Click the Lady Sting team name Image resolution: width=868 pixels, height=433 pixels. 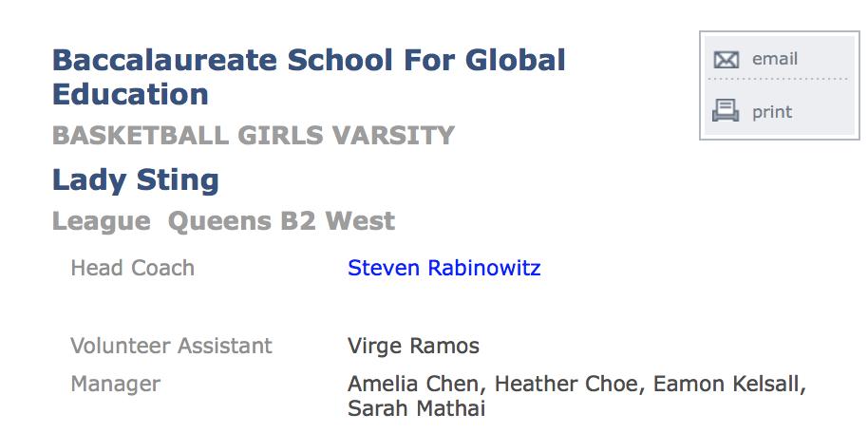click(136, 180)
